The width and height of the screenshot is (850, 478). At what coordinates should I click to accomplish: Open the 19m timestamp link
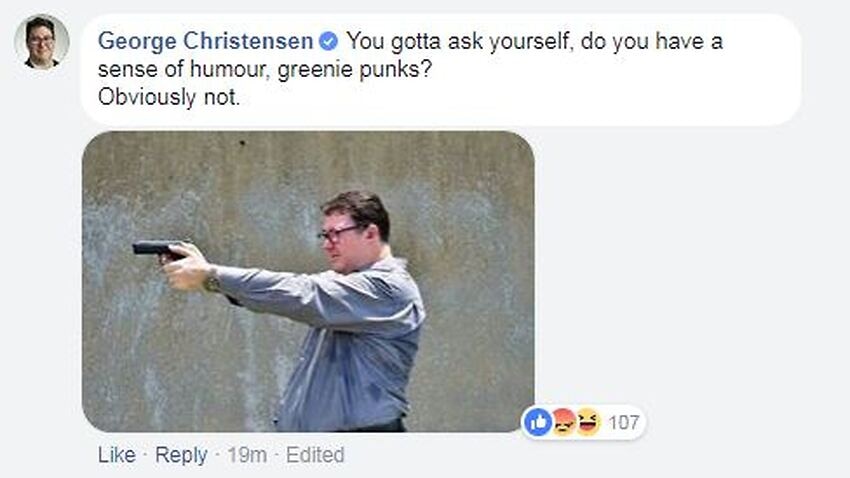click(x=247, y=455)
